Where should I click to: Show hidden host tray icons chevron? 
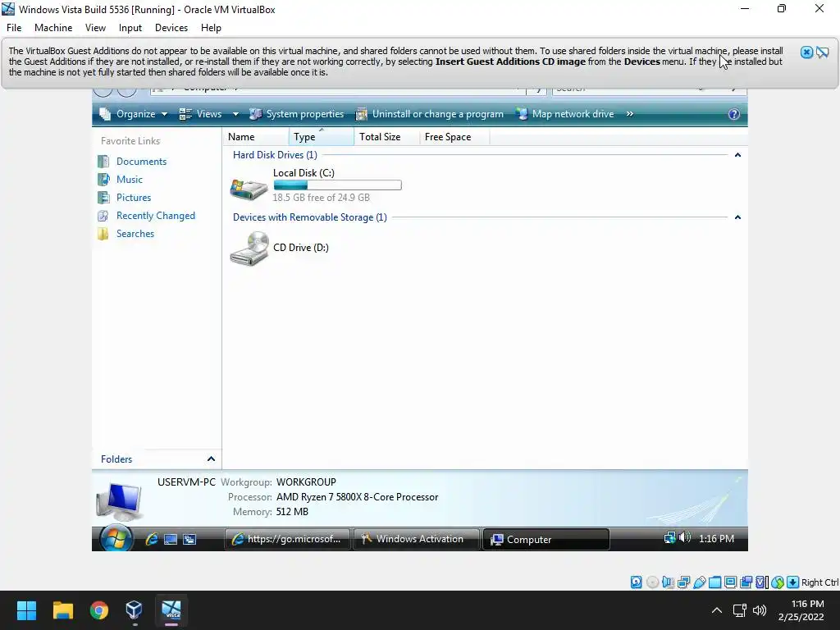[717, 610]
